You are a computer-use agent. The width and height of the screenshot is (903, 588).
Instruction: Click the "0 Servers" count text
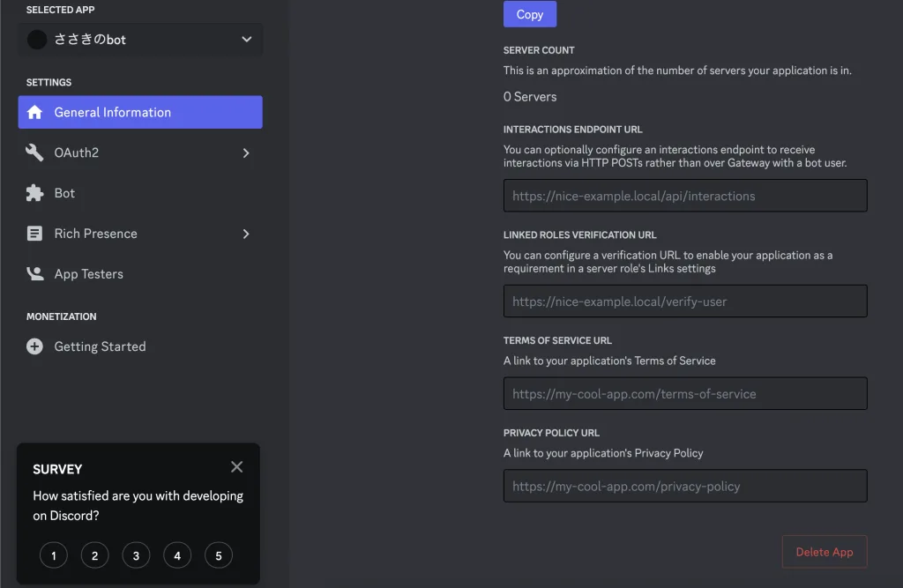point(530,97)
